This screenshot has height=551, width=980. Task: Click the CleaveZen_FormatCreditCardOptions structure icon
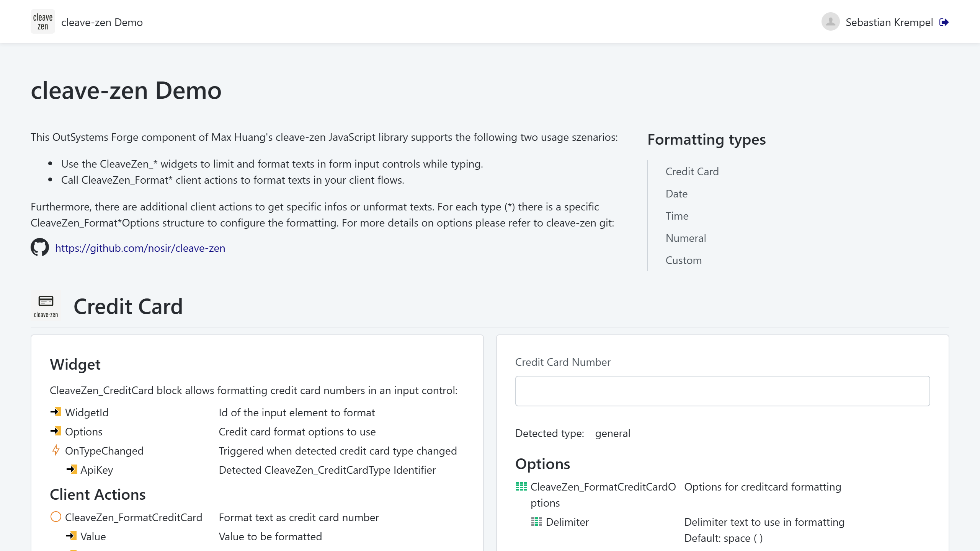pos(521,487)
